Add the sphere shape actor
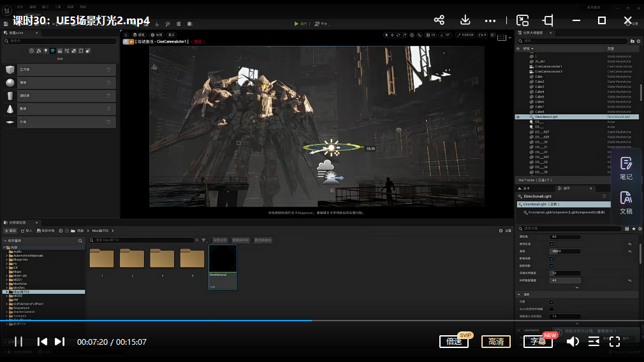Image resolution: width=644 pixels, height=362 pixels. click(60, 83)
